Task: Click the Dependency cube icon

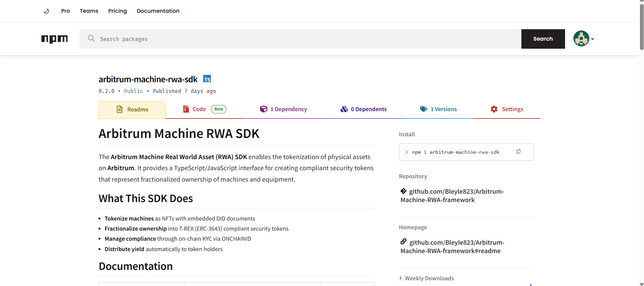Action: pos(264,109)
